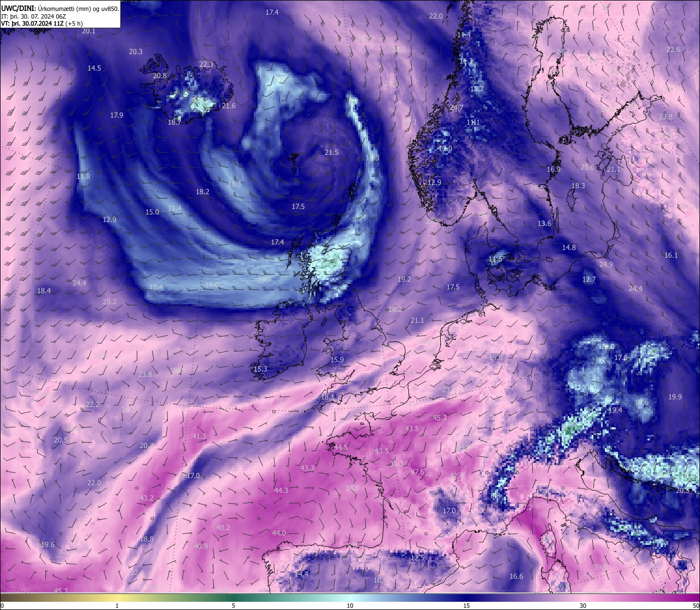The image size is (700, 610).
Task: Click the 20.7 map value
Action: click(146, 445)
